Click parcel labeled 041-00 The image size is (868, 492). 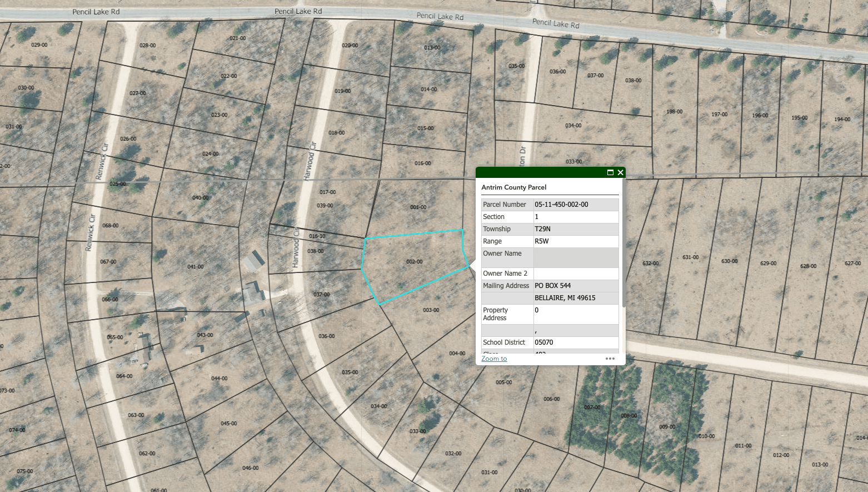coord(195,267)
